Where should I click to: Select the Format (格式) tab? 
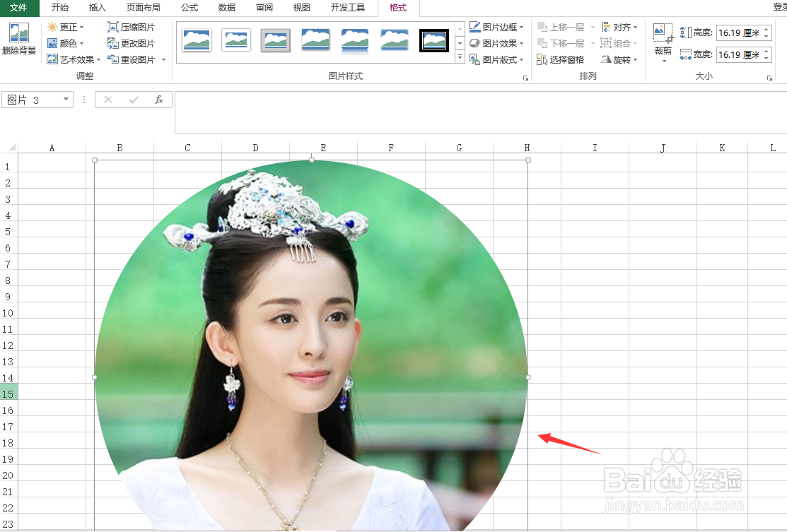coord(398,8)
